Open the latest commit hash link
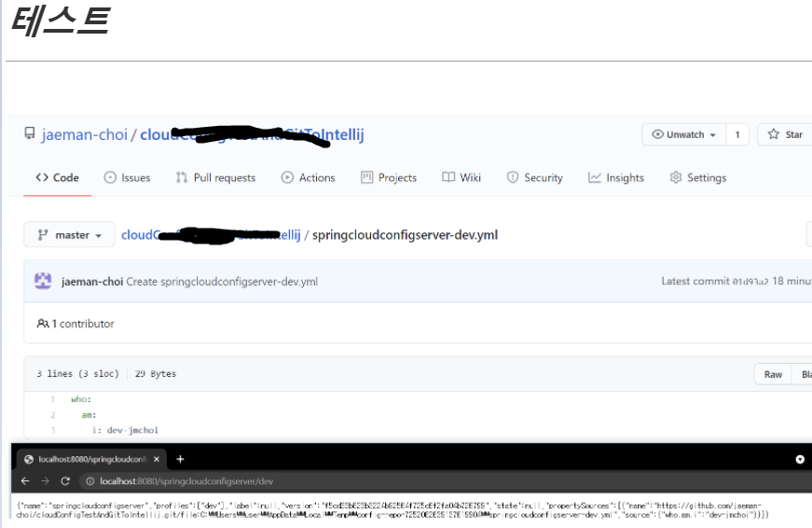The image size is (812, 528). click(750, 282)
